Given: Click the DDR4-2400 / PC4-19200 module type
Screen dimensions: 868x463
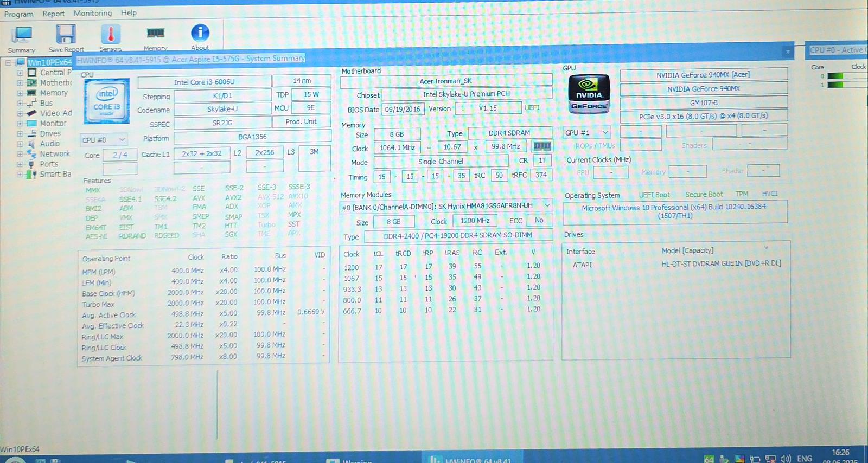Looking at the screenshot, I should (458, 235).
